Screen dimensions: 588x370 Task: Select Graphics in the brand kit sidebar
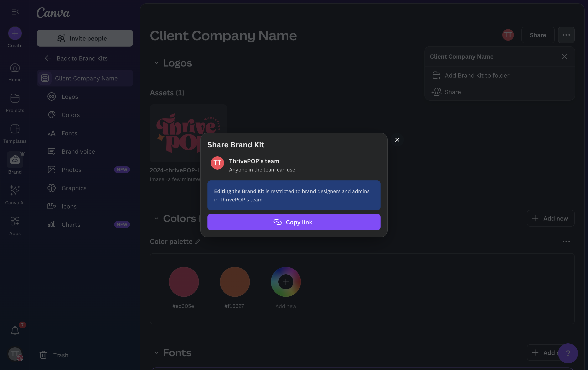pyautogui.click(x=85, y=188)
